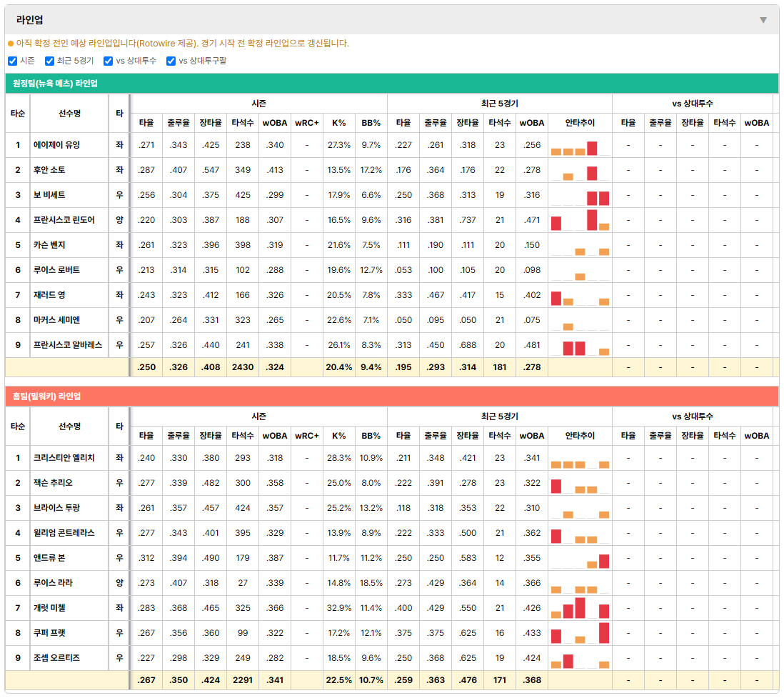Click 에이제이 유잉 hit-trend bar chart

coord(580,148)
